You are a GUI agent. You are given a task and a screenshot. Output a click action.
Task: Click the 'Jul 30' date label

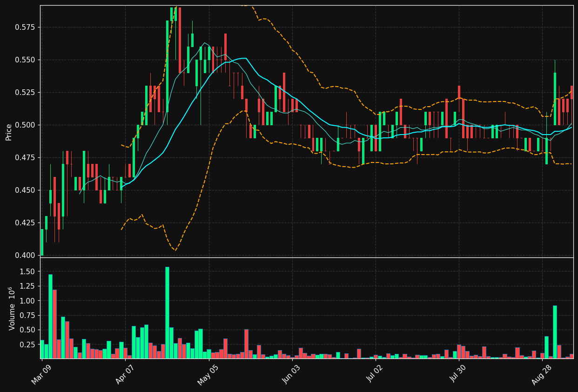pyautogui.click(x=458, y=374)
